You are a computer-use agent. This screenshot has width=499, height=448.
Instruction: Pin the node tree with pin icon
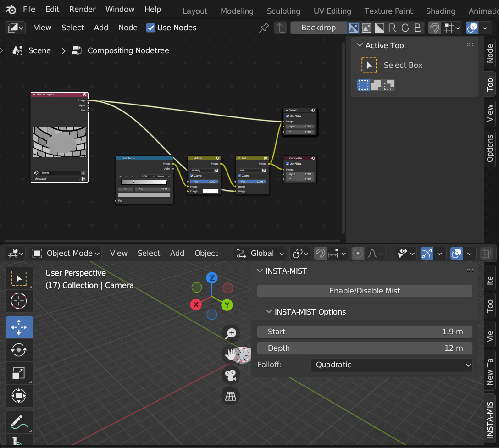[x=264, y=28]
